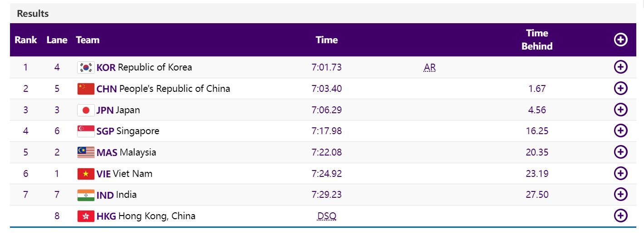Expand Japan row plus icon
644x246 pixels.
pyautogui.click(x=620, y=110)
